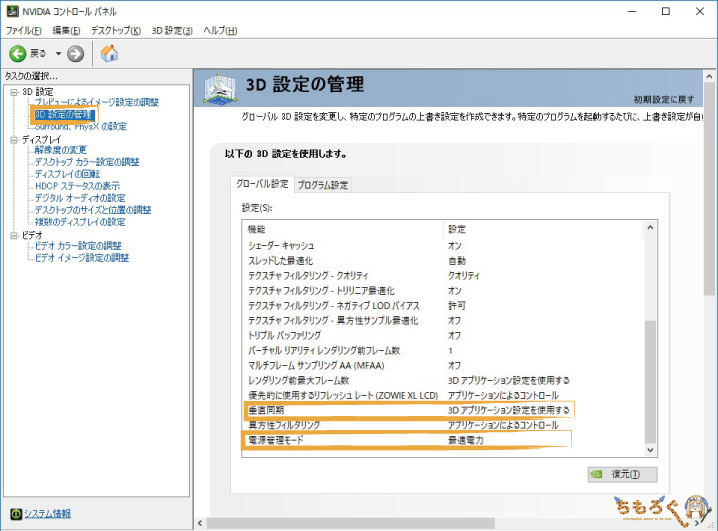718x531 pixels.
Task: Open 解像度の変更 page
Action: (x=60, y=150)
